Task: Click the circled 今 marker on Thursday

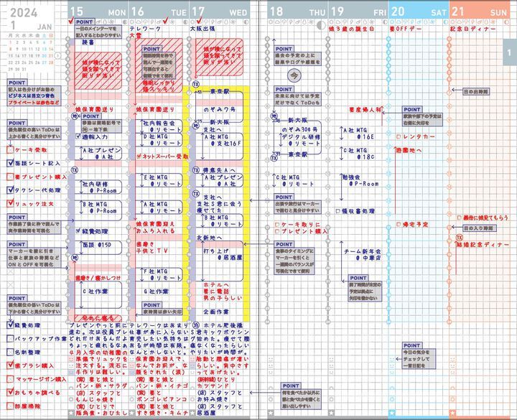Action: (x=294, y=76)
